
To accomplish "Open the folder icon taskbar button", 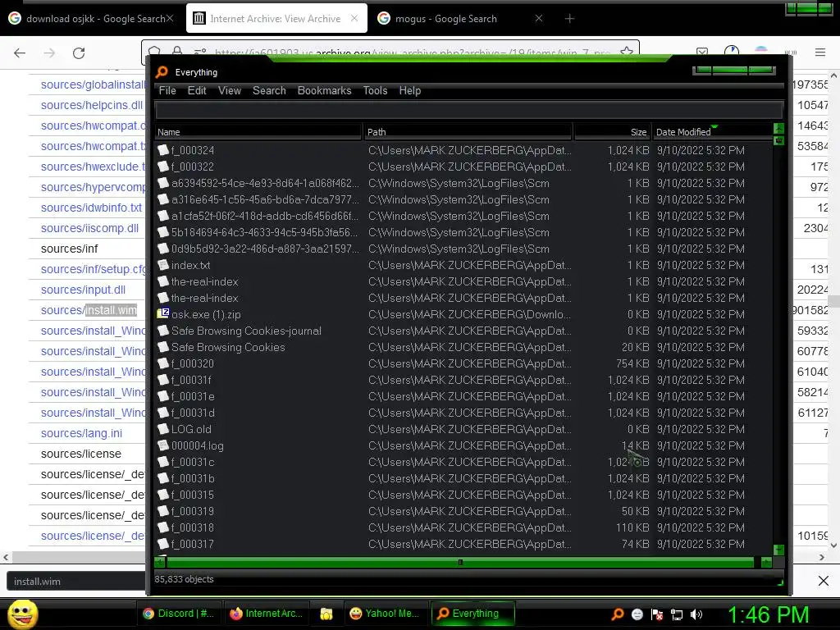I will click(326, 614).
